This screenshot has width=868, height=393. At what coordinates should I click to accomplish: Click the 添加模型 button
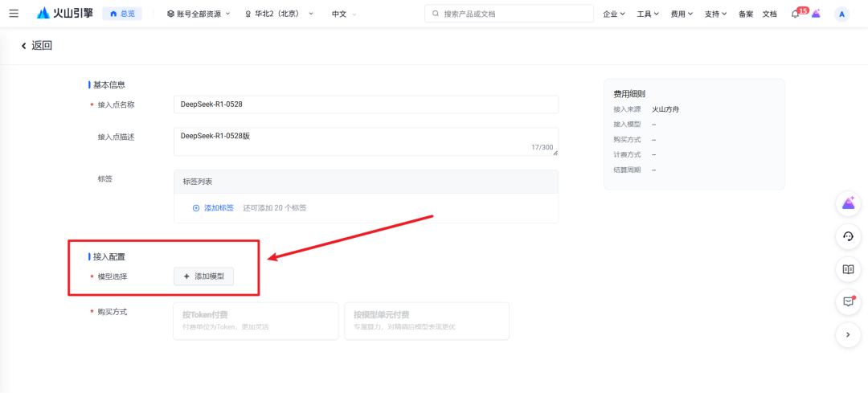(x=203, y=276)
